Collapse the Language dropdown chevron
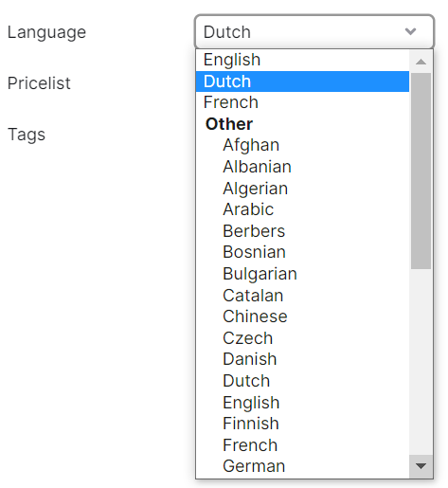The width and height of the screenshot is (448, 488). point(410,31)
